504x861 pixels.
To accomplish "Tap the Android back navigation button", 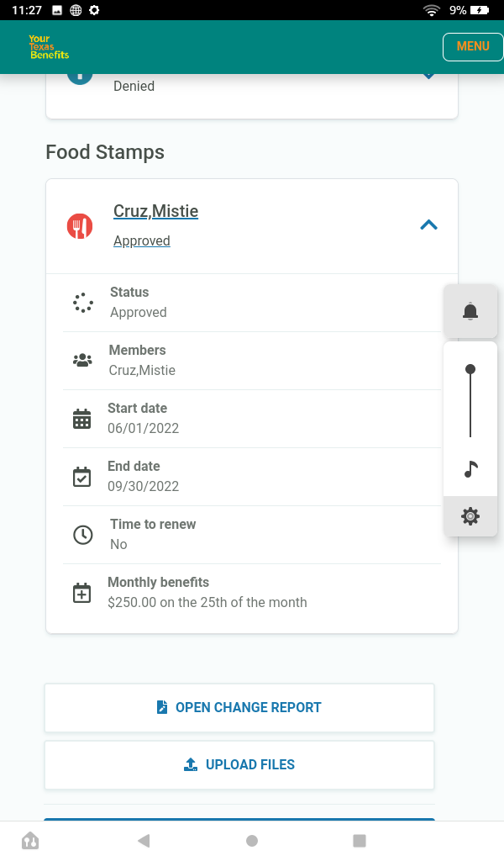I will pyautogui.click(x=144, y=840).
